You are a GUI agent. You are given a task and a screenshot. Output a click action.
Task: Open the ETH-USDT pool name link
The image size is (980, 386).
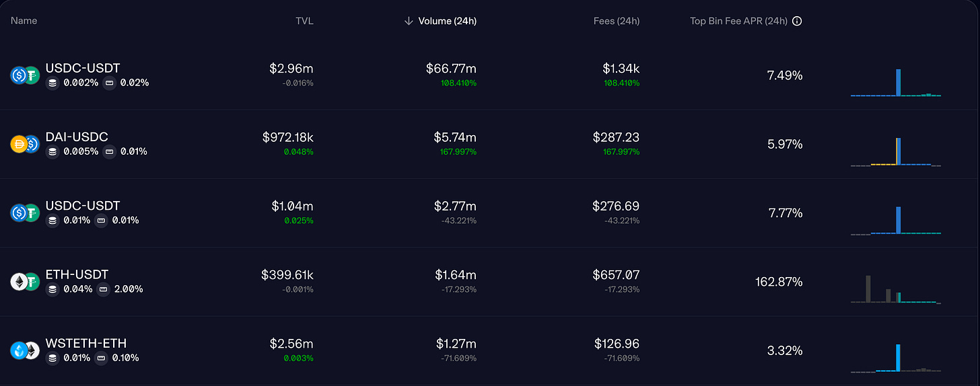tap(77, 274)
